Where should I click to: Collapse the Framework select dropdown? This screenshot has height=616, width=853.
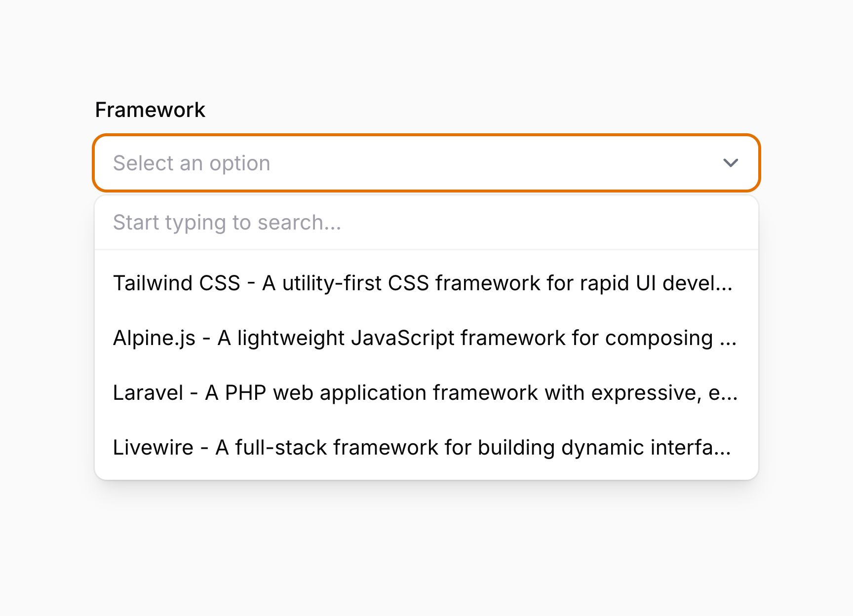click(731, 163)
